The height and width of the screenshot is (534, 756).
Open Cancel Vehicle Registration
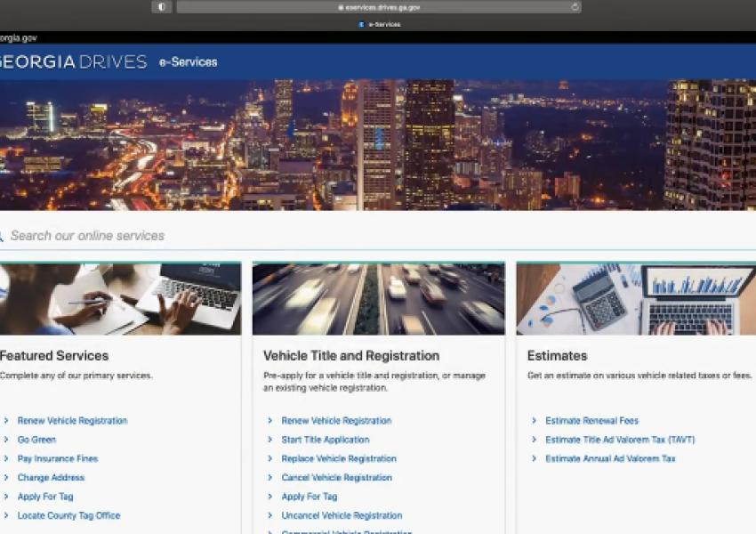click(336, 477)
